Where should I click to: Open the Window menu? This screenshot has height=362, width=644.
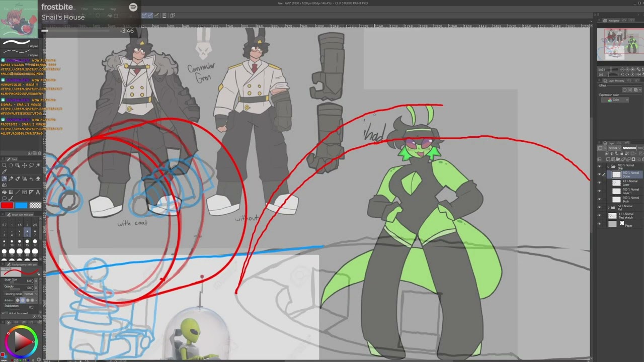(x=99, y=9)
